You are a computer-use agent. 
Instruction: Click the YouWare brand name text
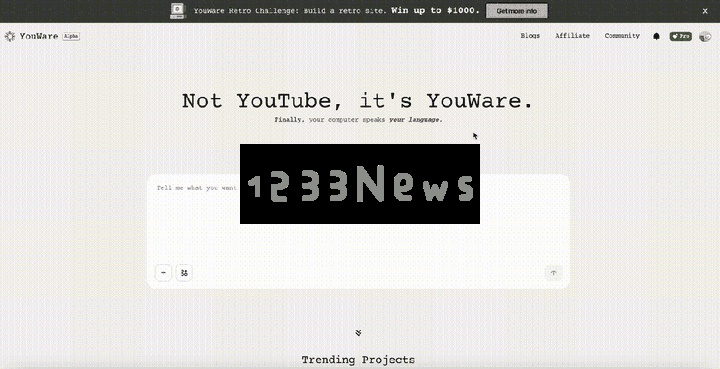point(39,36)
